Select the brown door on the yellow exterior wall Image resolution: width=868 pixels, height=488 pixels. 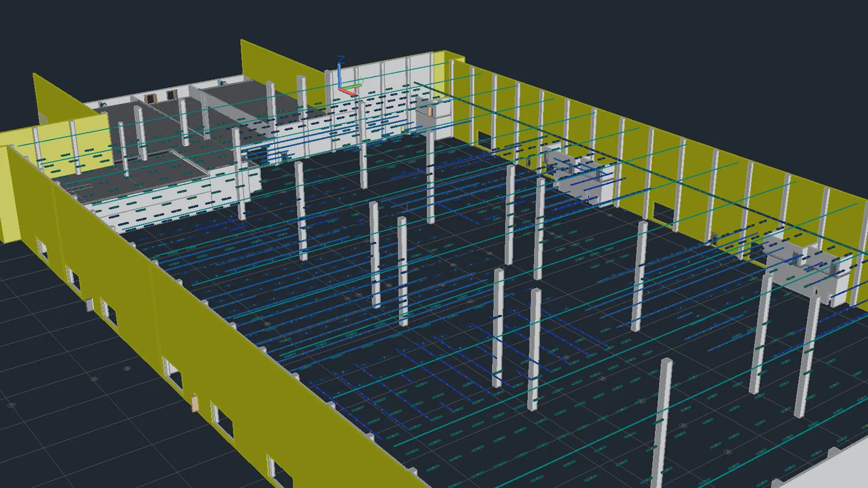[x=195, y=404]
